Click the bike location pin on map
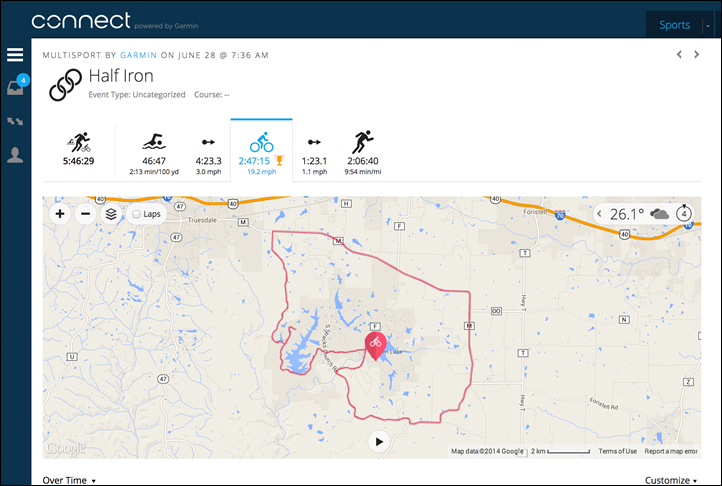 pyautogui.click(x=376, y=345)
